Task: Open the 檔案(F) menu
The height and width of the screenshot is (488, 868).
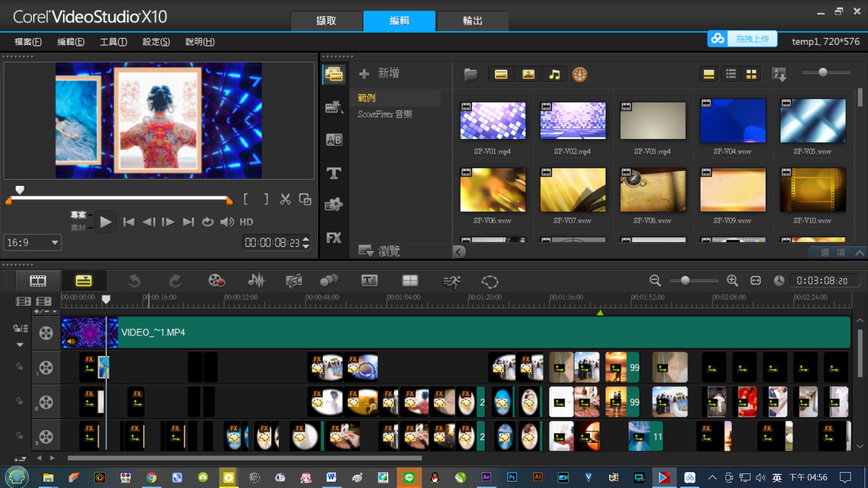Action: [28, 42]
